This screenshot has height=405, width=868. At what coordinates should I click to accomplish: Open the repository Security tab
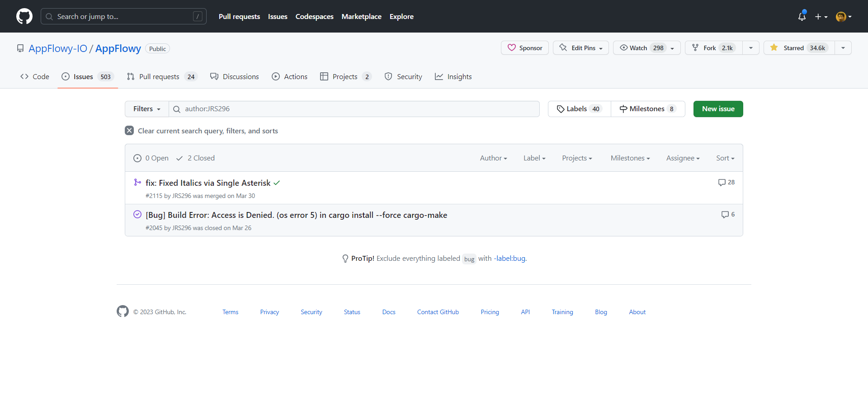point(403,77)
